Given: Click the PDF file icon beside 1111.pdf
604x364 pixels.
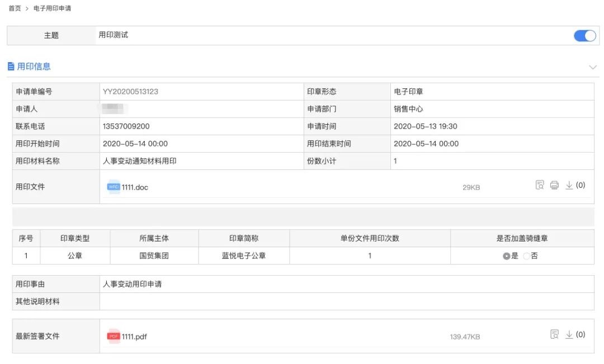Looking at the screenshot, I should coord(114,336).
